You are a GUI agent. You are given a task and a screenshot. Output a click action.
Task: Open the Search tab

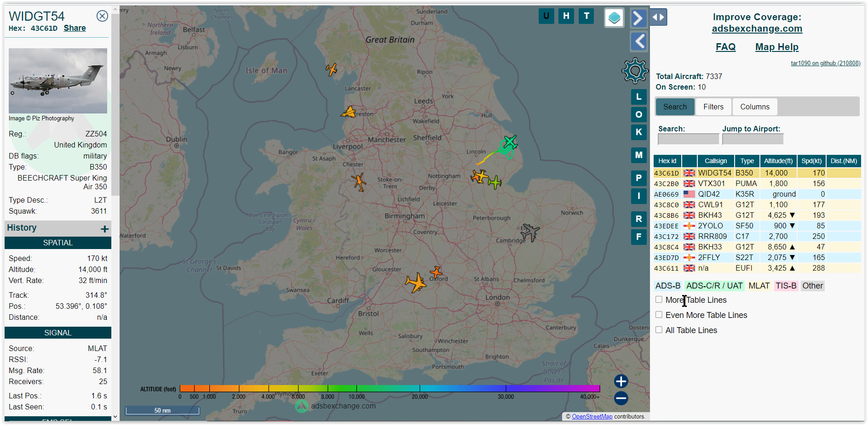click(x=675, y=107)
